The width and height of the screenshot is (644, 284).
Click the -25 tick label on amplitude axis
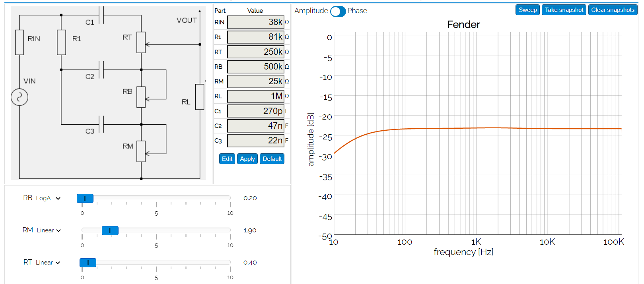pyautogui.click(x=326, y=137)
